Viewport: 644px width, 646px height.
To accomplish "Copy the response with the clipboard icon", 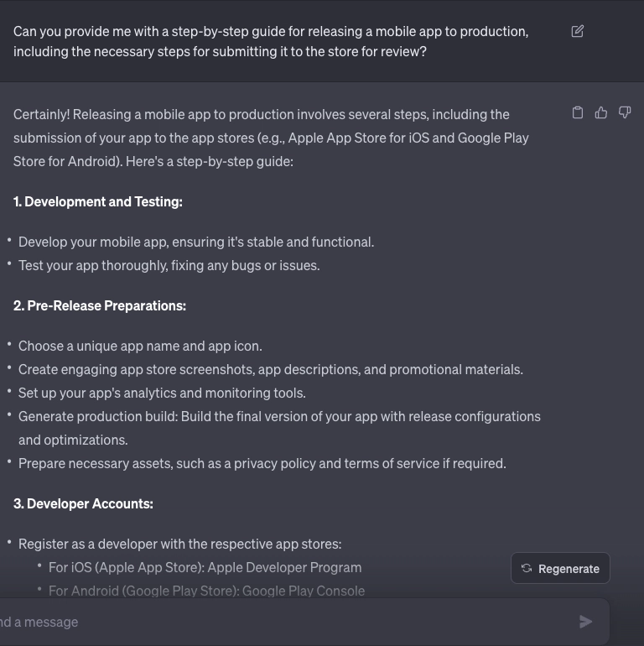I will (x=578, y=113).
